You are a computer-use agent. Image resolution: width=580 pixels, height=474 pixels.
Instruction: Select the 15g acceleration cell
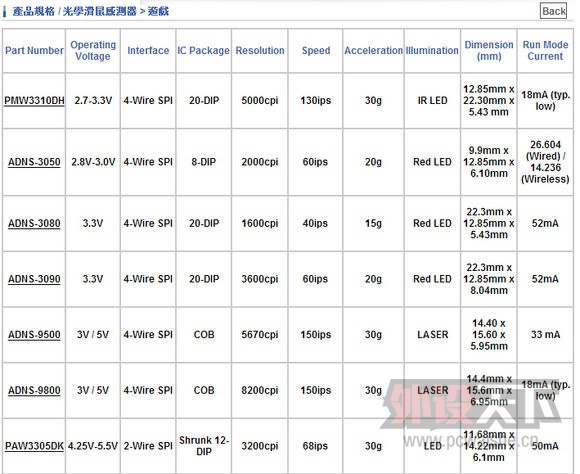coord(373,223)
